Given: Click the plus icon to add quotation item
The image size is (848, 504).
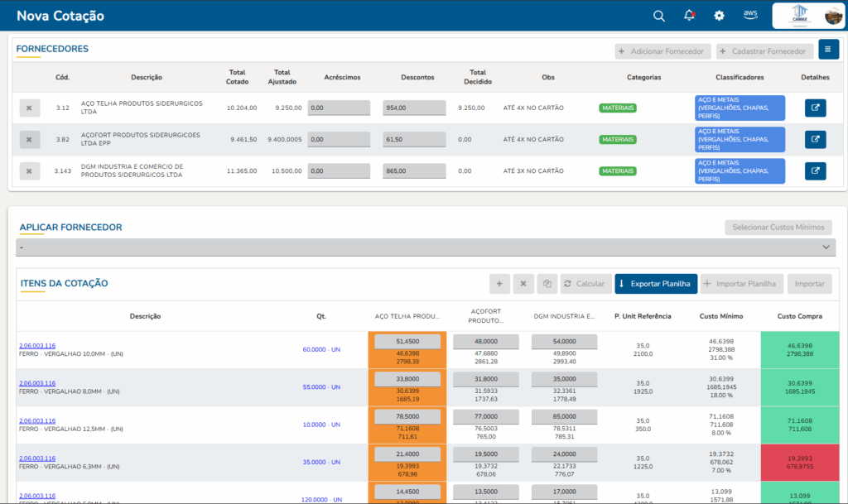Looking at the screenshot, I should pyautogui.click(x=499, y=284).
